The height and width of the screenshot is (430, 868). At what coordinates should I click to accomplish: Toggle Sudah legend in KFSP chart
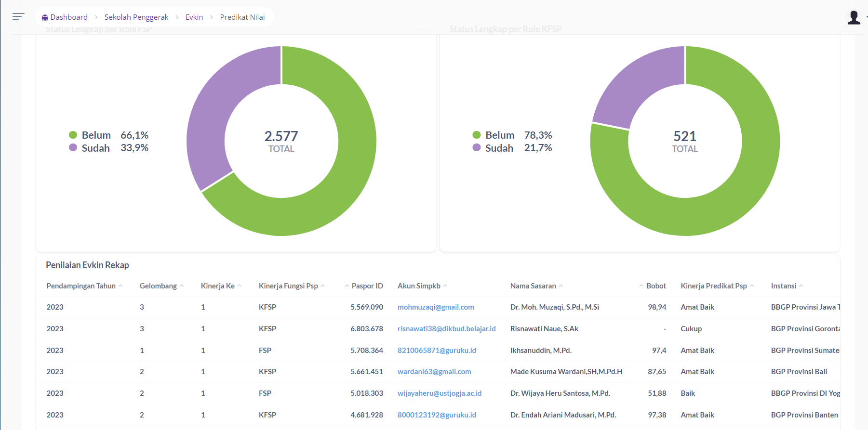[x=493, y=148]
